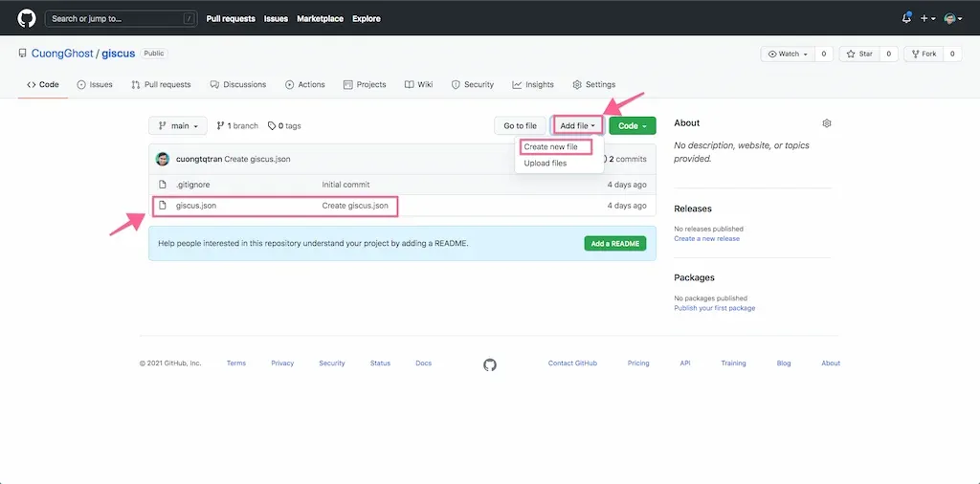Image resolution: width=980 pixels, height=484 pixels.
Task: Open Marketplace in top navigation
Action: pyautogui.click(x=320, y=19)
